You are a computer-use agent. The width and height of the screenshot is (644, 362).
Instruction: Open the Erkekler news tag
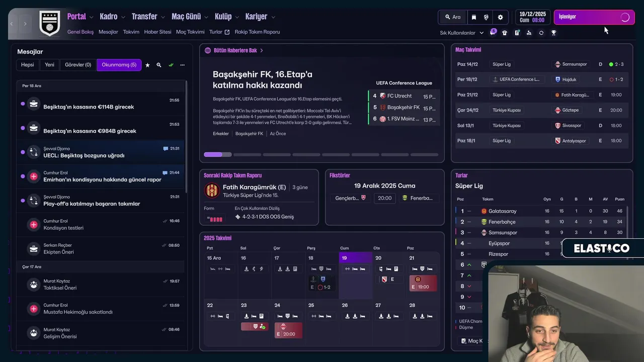[x=221, y=134]
